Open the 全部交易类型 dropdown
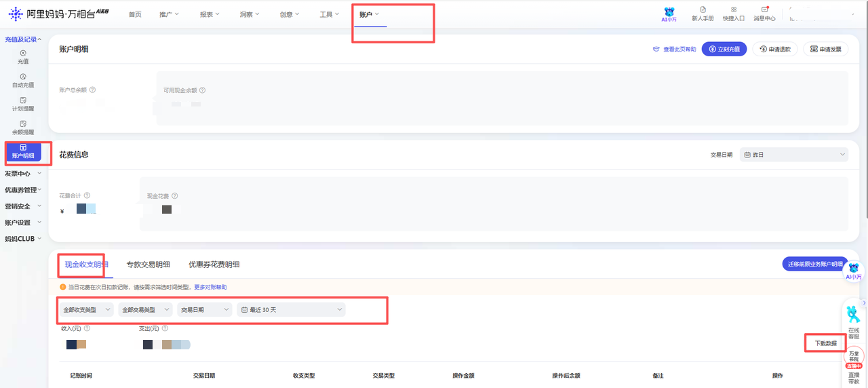 [x=145, y=309]
